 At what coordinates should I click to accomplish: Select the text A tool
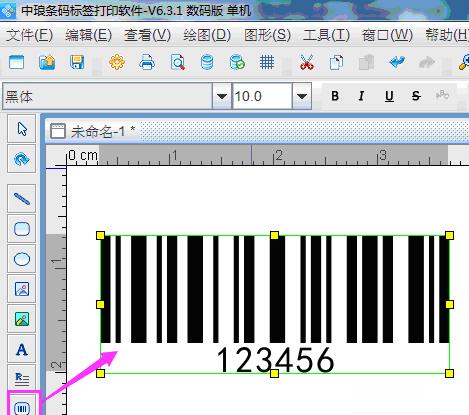[x=22, y=349]
